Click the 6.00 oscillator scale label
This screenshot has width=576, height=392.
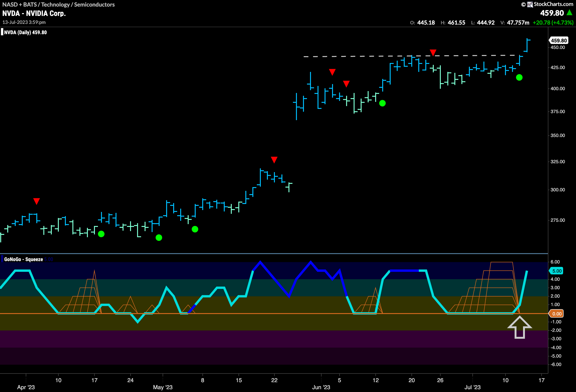(555, 262)
